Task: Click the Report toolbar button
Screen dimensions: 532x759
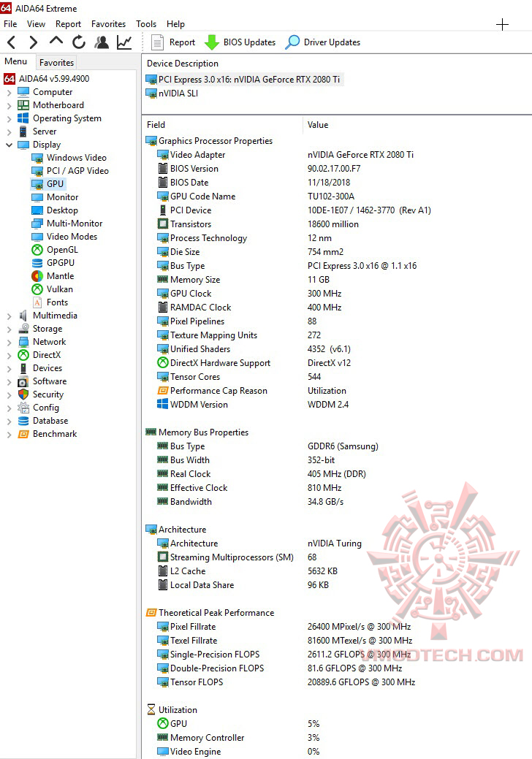Action: pos(173,42)
